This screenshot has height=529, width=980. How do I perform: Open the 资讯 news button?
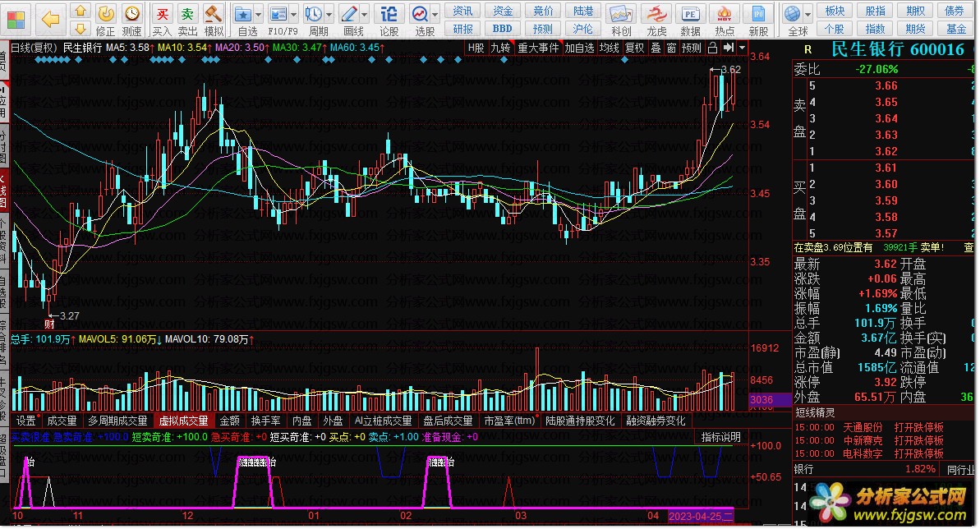[463, 11]
